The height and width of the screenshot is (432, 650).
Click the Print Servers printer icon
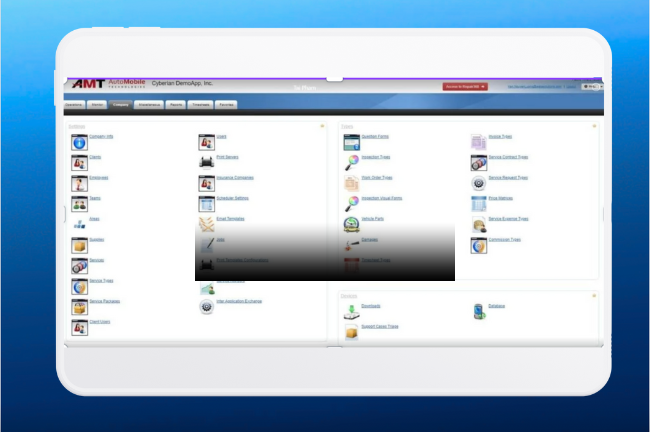coord(206,162)
